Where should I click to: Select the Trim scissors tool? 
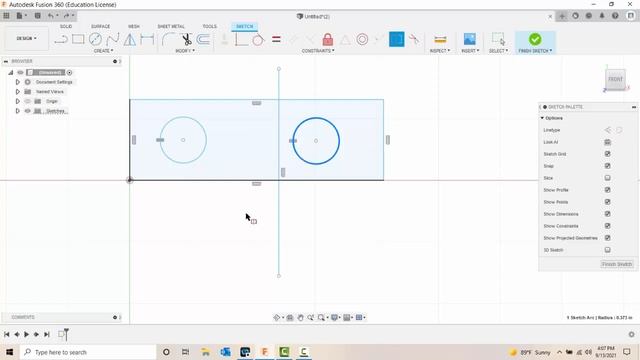(187, 39)
